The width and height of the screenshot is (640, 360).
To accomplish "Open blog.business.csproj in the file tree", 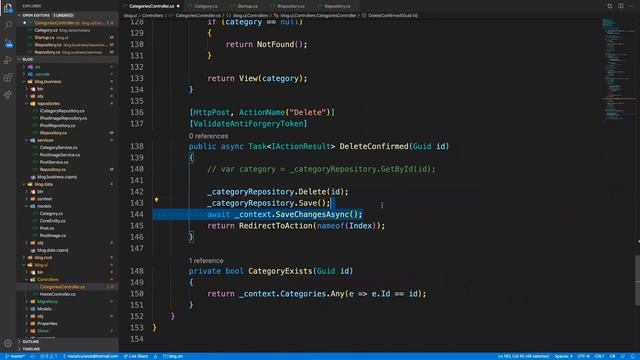I will (67, 177).
